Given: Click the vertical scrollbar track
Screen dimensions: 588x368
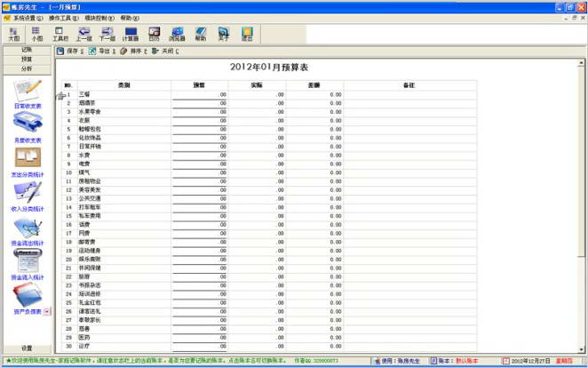Looking at the screenshot, I should pyautogui.click(x=581, y=300).
